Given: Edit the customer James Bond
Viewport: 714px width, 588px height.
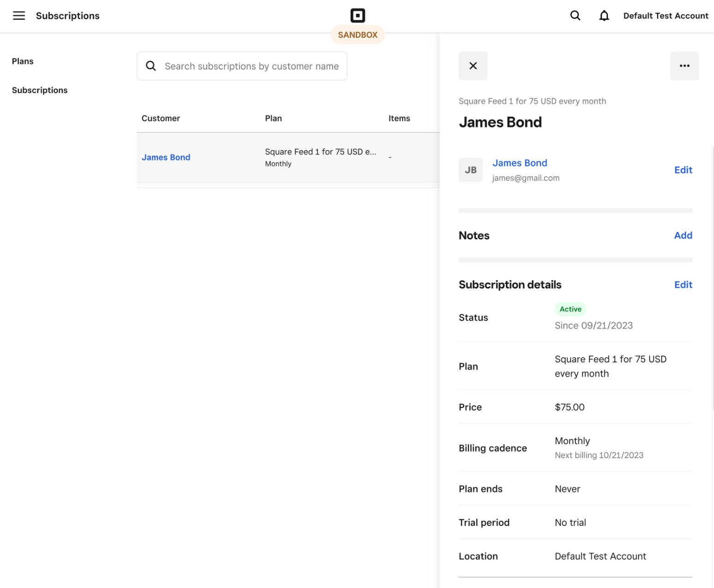Looking at the screenshot, I should [683, 170].
